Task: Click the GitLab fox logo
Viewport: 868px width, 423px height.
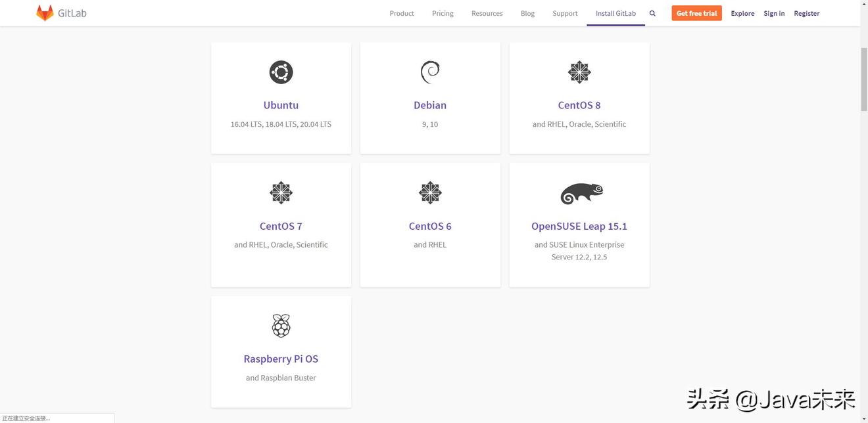Action: [x=45, y=13]
